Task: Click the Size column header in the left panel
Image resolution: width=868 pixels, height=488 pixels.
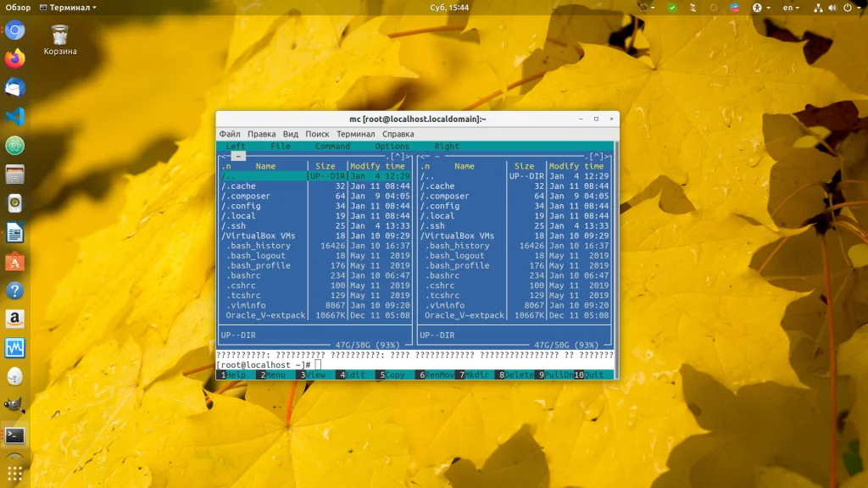Action: point(325,167)
